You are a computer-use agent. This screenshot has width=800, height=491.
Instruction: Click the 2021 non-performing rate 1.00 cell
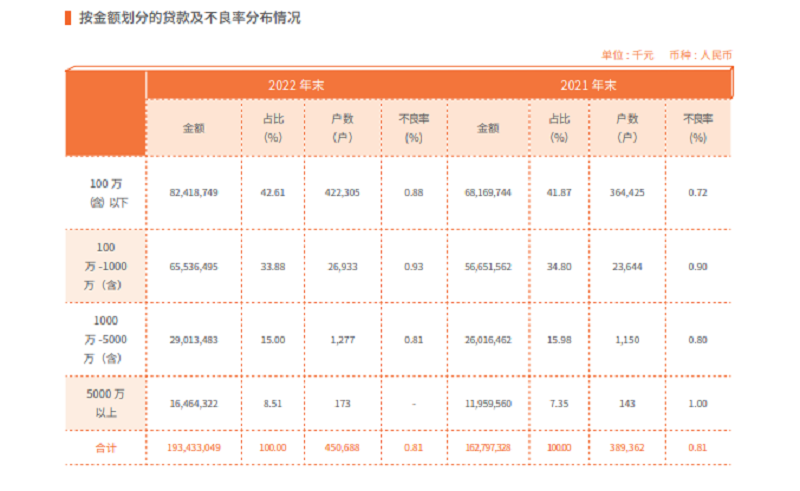[697, 402]
